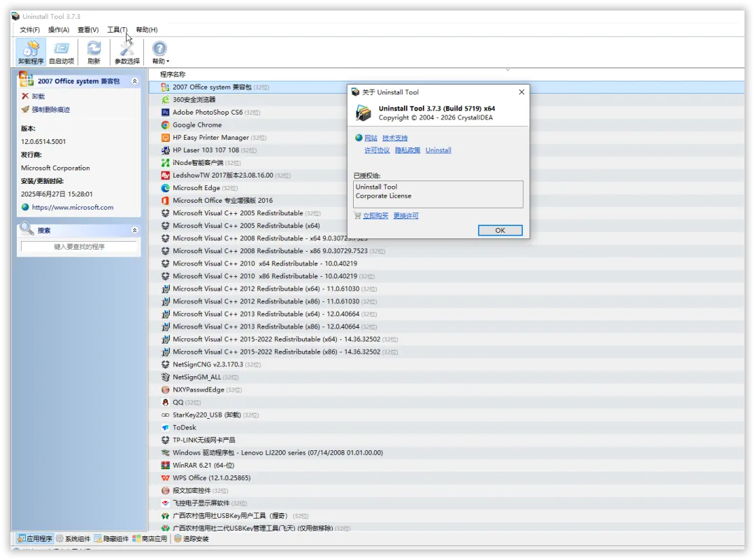Select the 2007 Office system 兼容包 row
Screen dimensions: 755x560
click(x=446, y=87)
